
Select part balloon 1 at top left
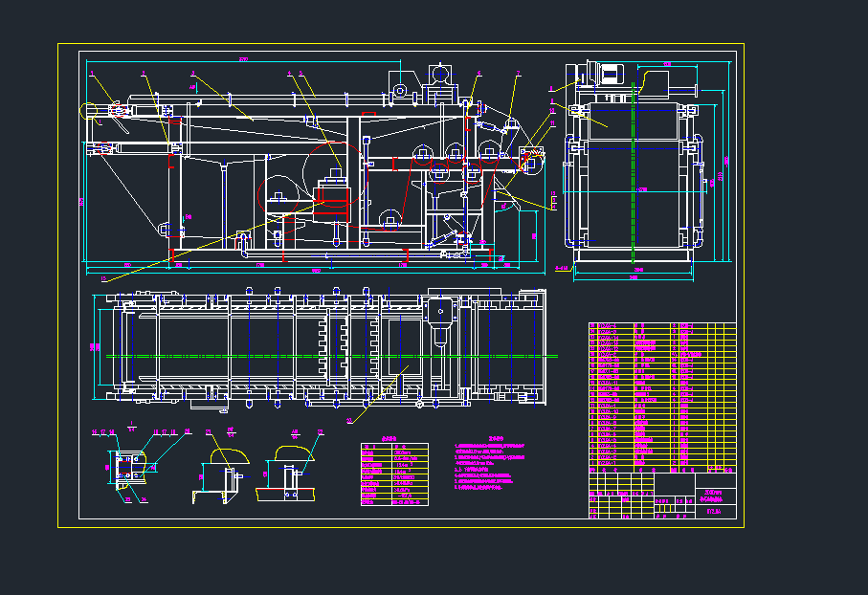pyautogui.click(x=92, y=73)
